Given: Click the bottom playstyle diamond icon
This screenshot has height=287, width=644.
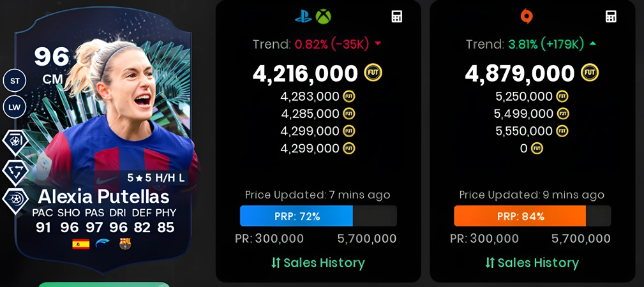Looking at the screenshot, I should (15, 200).
